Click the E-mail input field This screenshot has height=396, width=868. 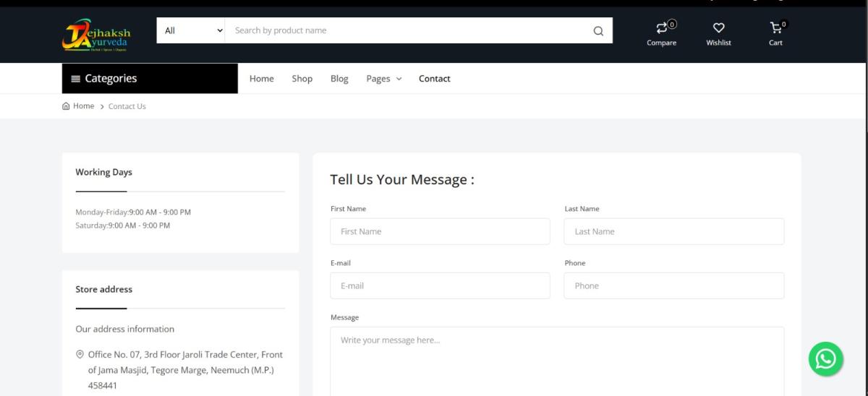[x=440, y=285]
